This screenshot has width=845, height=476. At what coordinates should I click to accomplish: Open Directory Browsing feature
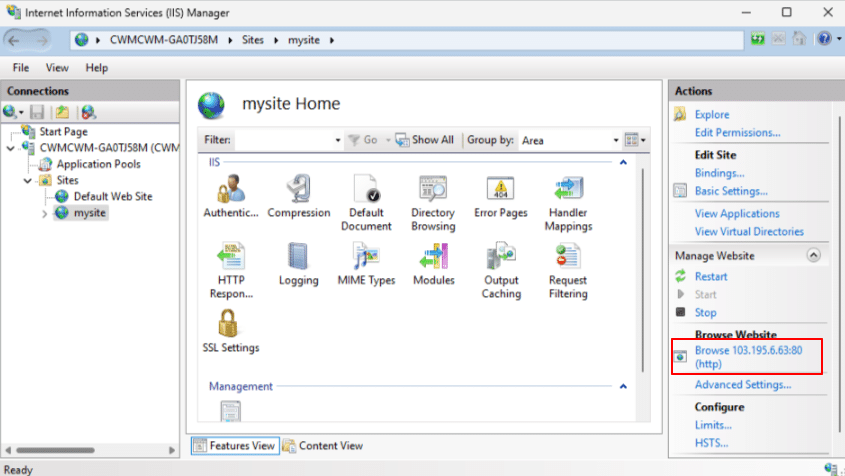tap(433, 202)
